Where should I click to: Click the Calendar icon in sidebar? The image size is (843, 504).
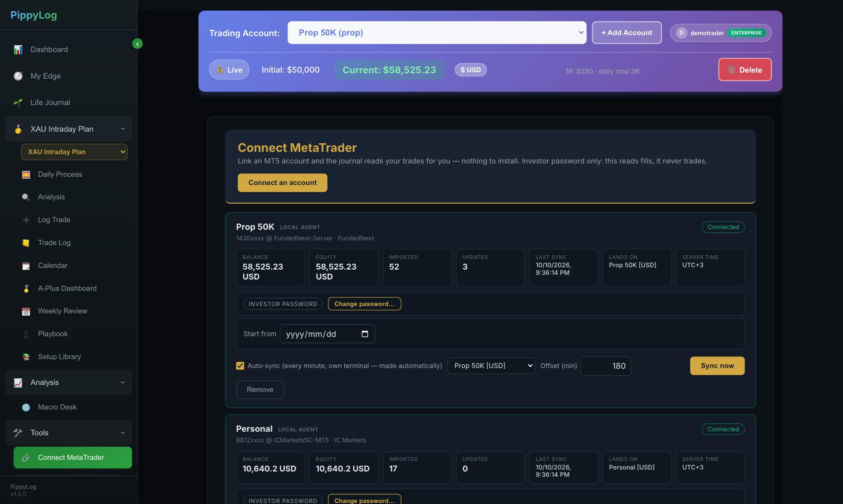[26, 266]
